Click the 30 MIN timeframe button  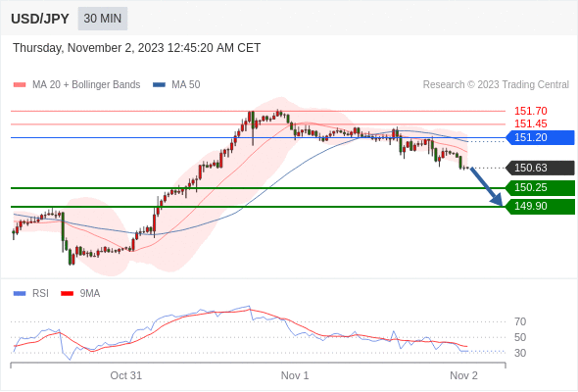click(x=103, y=19)
